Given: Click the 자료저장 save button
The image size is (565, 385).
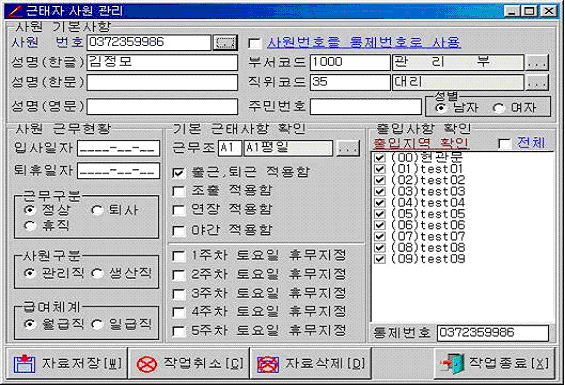Looking at the screenshot, I should click(67, 363).
